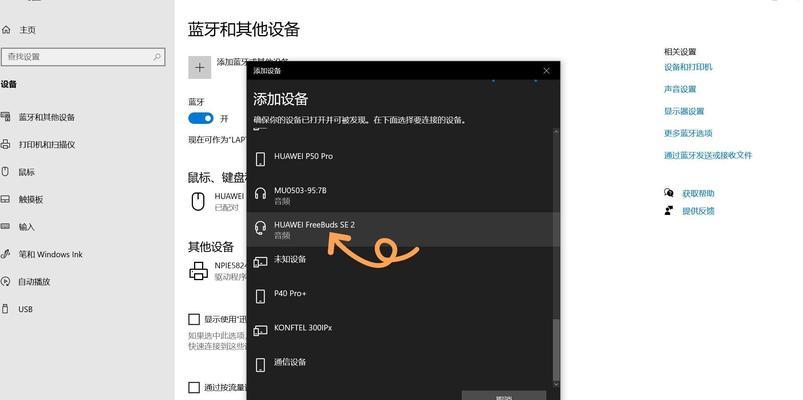Close the 添加设备 dialog
Image resolution: width=803 pixels, height=400 pixels.
click(546, 71)
